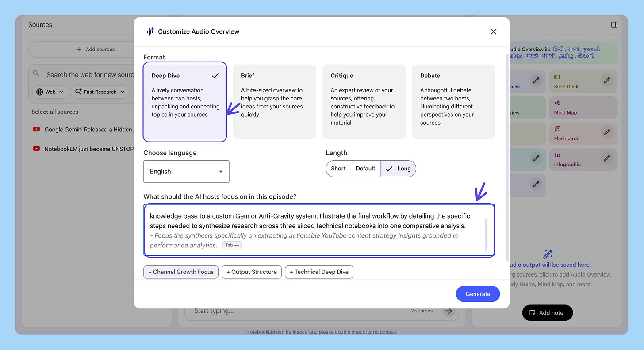Edit the Slide Deck tile pencil
Image resolution: width=644 pixels, height=350 pixels.
[607, 80]
